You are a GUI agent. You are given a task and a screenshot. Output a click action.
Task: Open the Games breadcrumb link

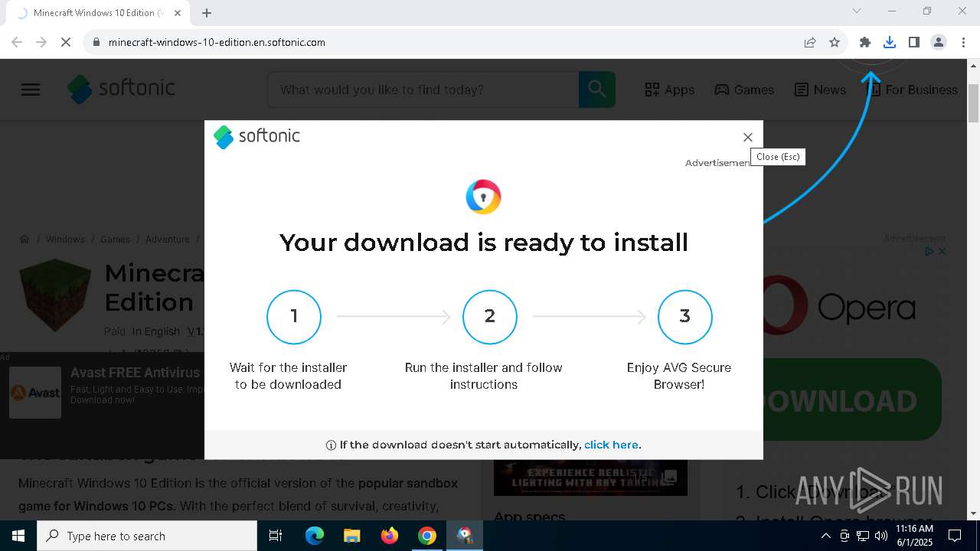coord(115,240)
